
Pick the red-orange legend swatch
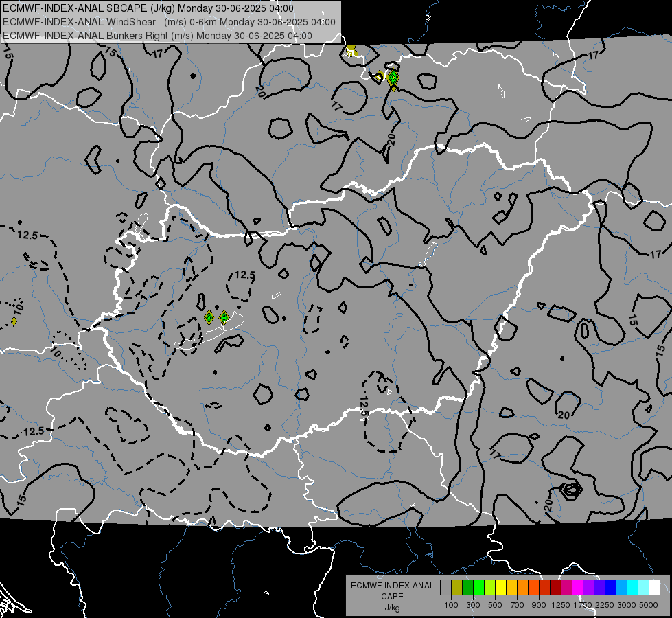[533, 588]
